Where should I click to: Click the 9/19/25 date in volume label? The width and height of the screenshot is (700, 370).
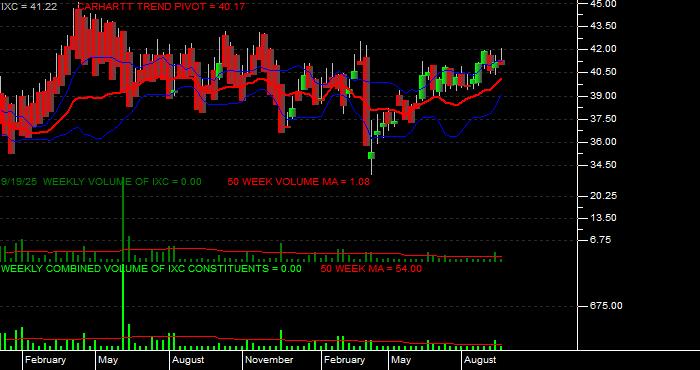point(20,182)
